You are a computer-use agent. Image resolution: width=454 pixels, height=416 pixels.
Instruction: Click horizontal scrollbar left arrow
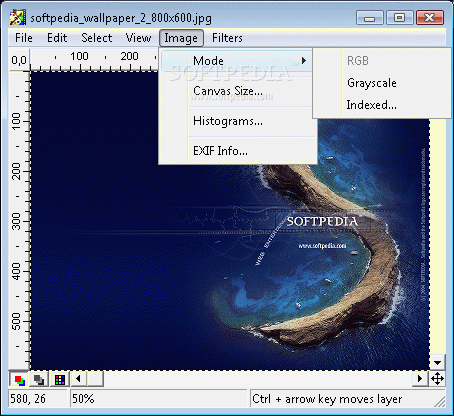(79, 379)
